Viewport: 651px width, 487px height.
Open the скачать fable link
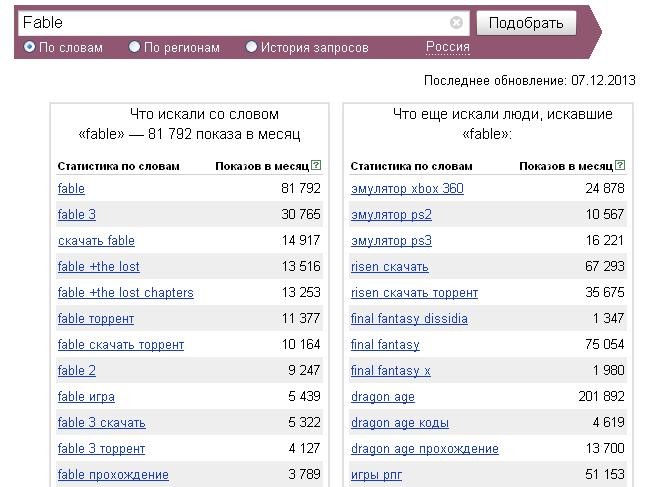point(96,240)
